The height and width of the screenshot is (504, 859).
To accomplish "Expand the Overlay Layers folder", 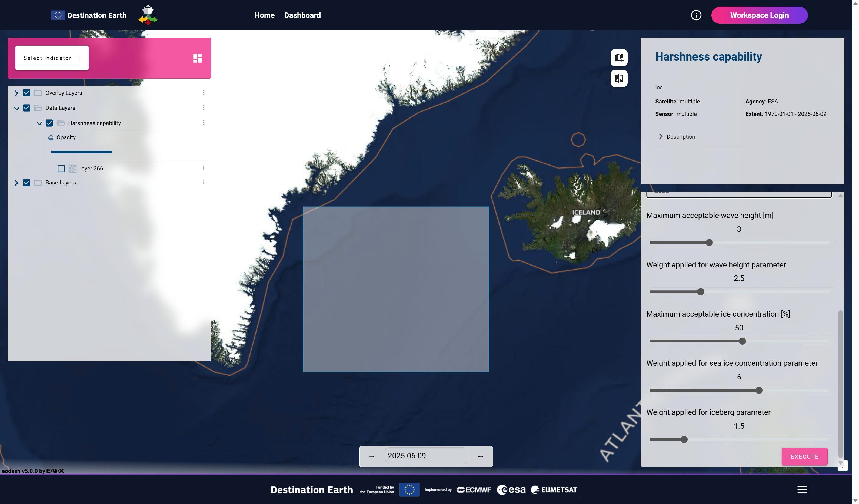I will point(16,93).
